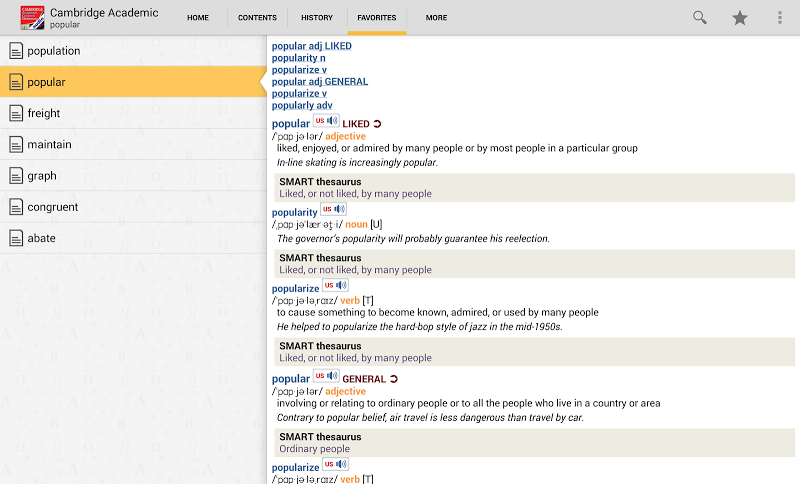This screenshot has width=800, height=484.
Task: Open the 'popularly adv' link
Action: point(302,106)
